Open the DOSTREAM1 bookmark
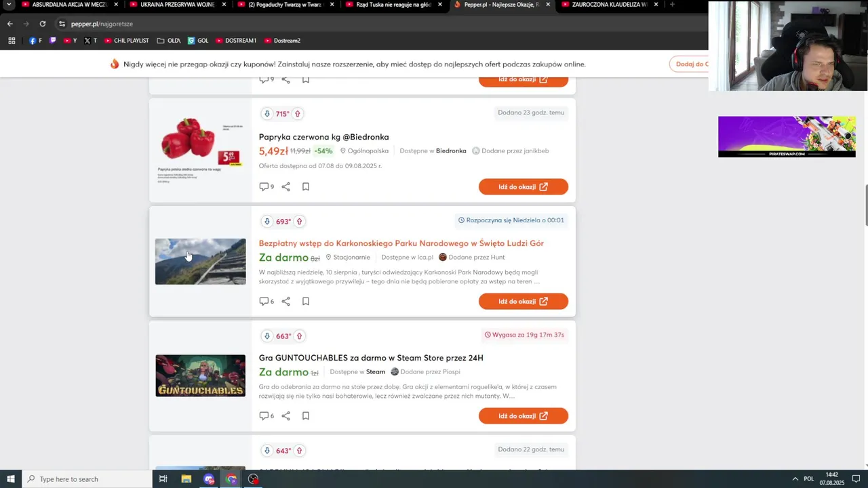Image resolution: width=868 pixels, height=488 pixels. click(236, 41)
